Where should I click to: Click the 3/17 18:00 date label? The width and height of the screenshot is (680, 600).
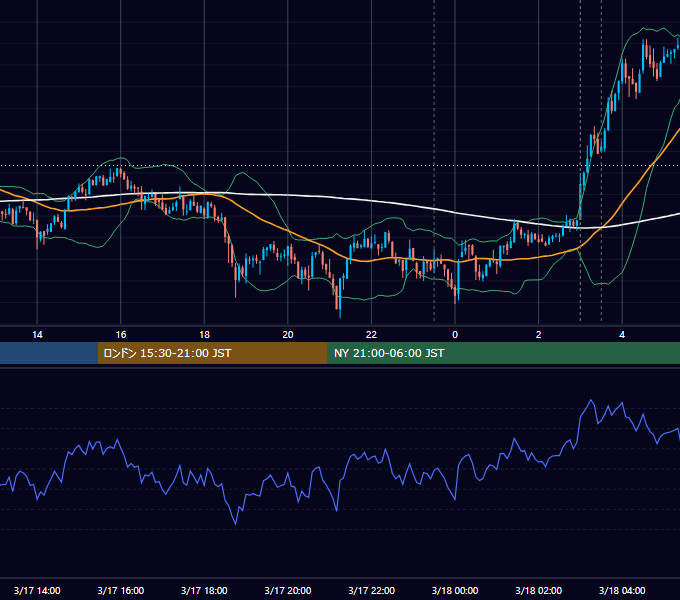click(204, 590)
